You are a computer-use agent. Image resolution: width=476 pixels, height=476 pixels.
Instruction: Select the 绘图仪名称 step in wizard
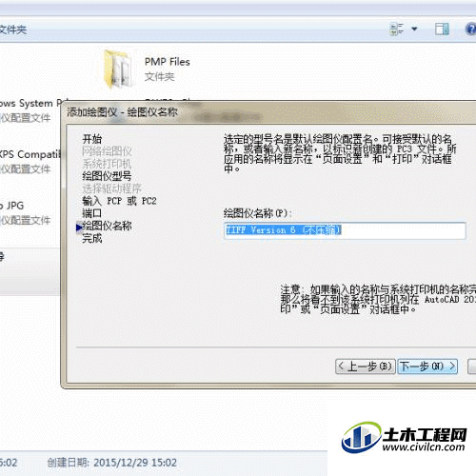point(107,226)
